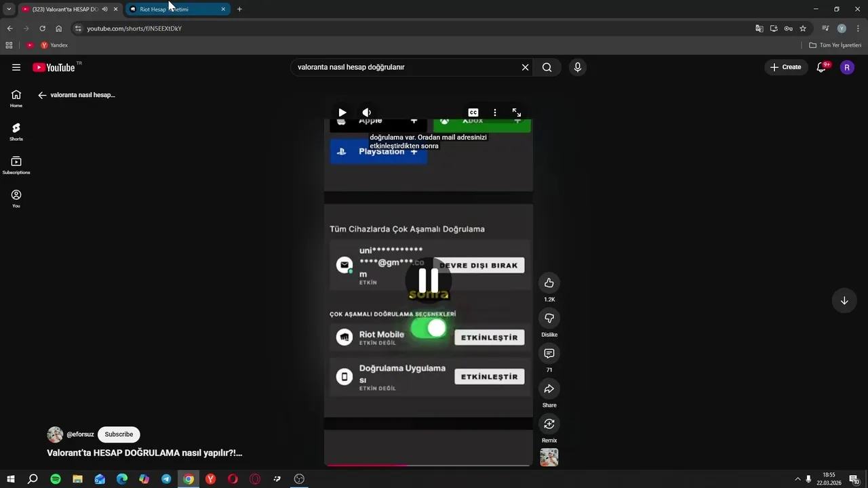Viewport: 868px width, 488px height.
Task: Share this Short
Action: [549, 388]
